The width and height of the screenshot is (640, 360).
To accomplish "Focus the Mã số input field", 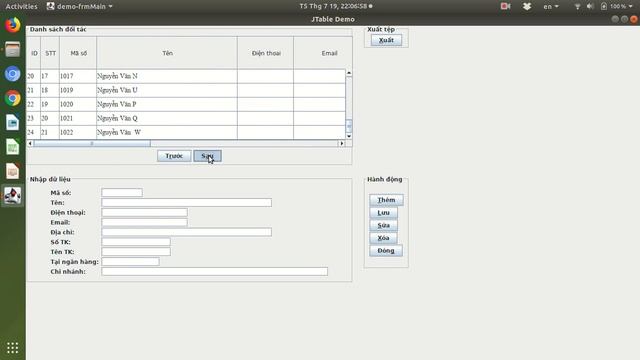I will (122, 193).
